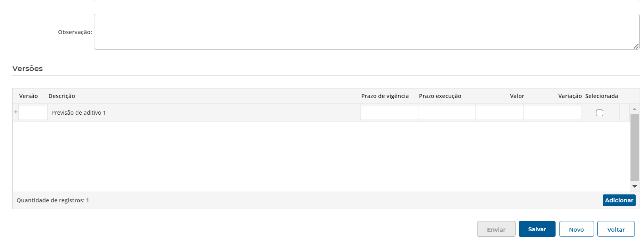Click the Descrição column header
The image size is (644, 244).
[x=62, y=96]
